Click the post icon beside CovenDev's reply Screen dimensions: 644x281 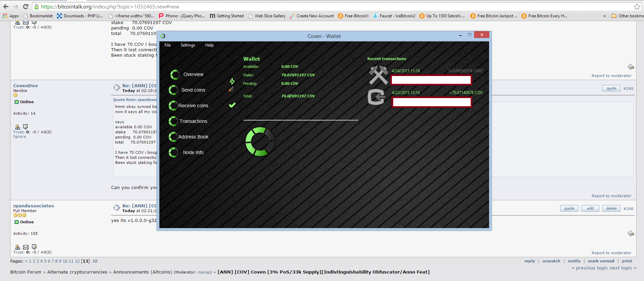tap(117, 88)
